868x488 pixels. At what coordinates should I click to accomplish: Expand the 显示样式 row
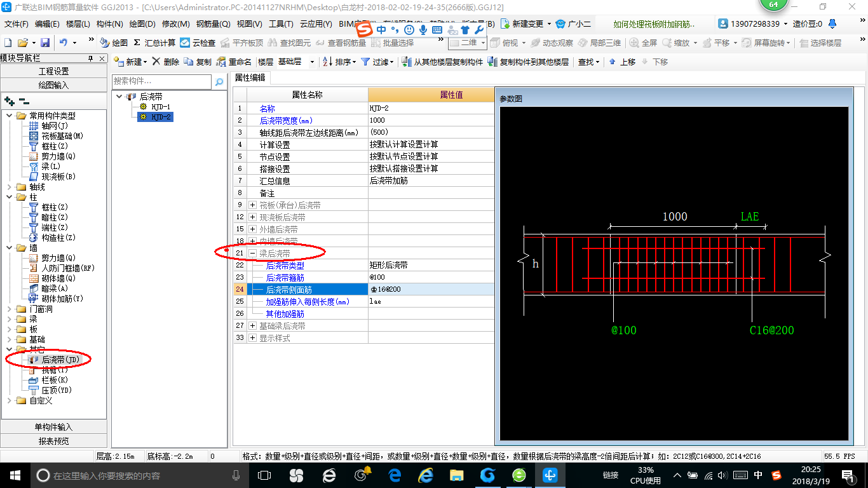pyautogui.click(x=252, y=338)
